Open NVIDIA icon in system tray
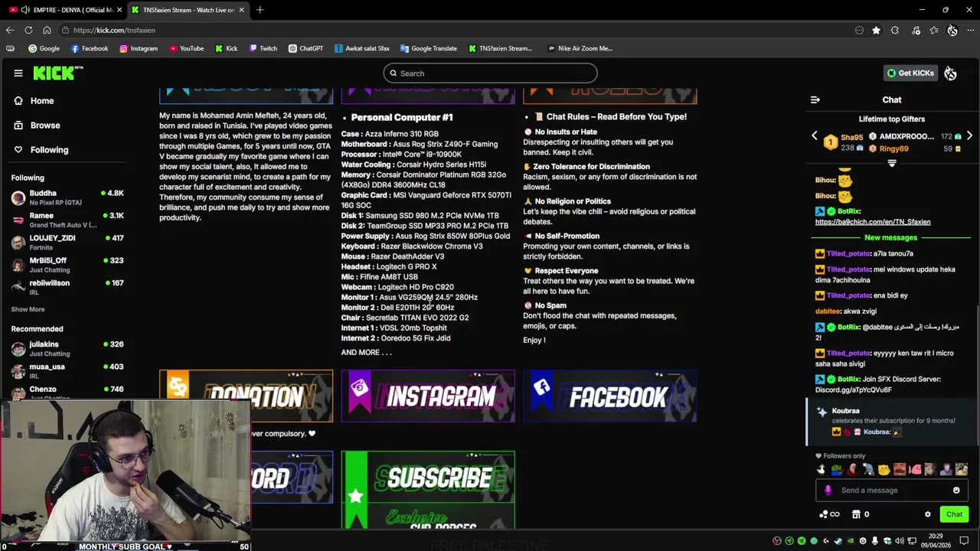Image resolution: width=980 pixels, height=551 pixels. [x=851, y=541]
